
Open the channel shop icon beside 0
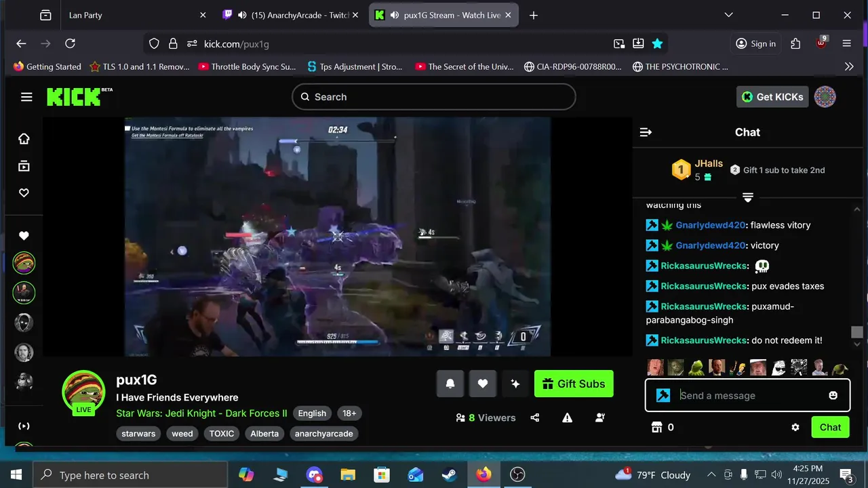656,427
